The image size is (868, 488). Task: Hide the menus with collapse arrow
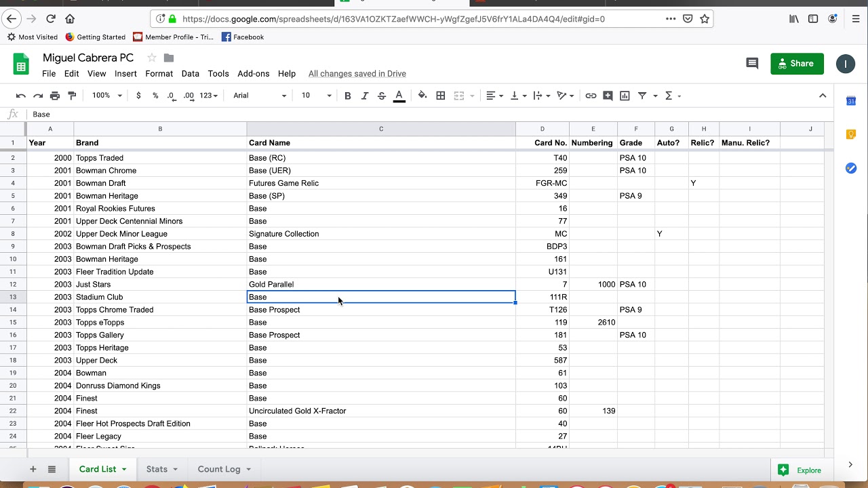(823, 96)
